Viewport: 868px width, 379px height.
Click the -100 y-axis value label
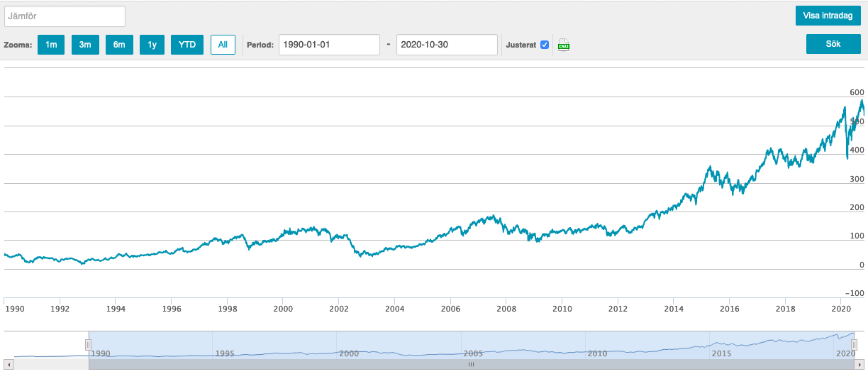tap(855, 293)
